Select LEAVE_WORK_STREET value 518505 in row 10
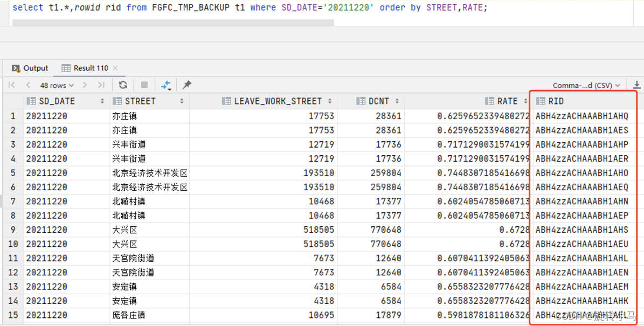The height and width of the screenshot is (326, 644). tap(264, 244)
